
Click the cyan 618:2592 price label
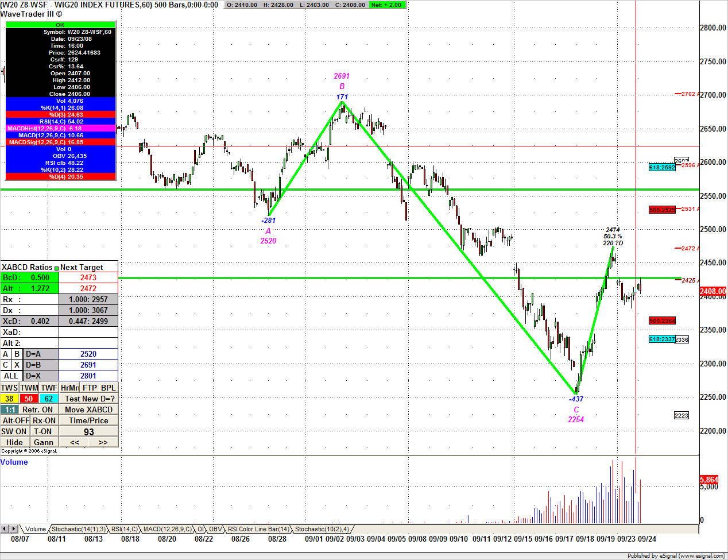[662, 167]
